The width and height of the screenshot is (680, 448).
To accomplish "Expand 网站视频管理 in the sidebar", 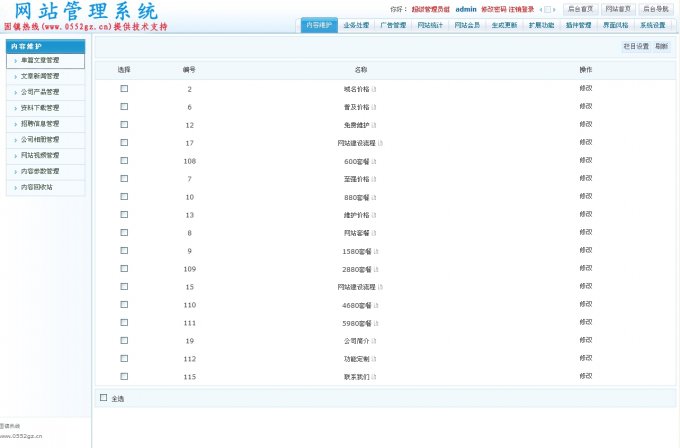I will pyautogui.click(x=46, y=155).
